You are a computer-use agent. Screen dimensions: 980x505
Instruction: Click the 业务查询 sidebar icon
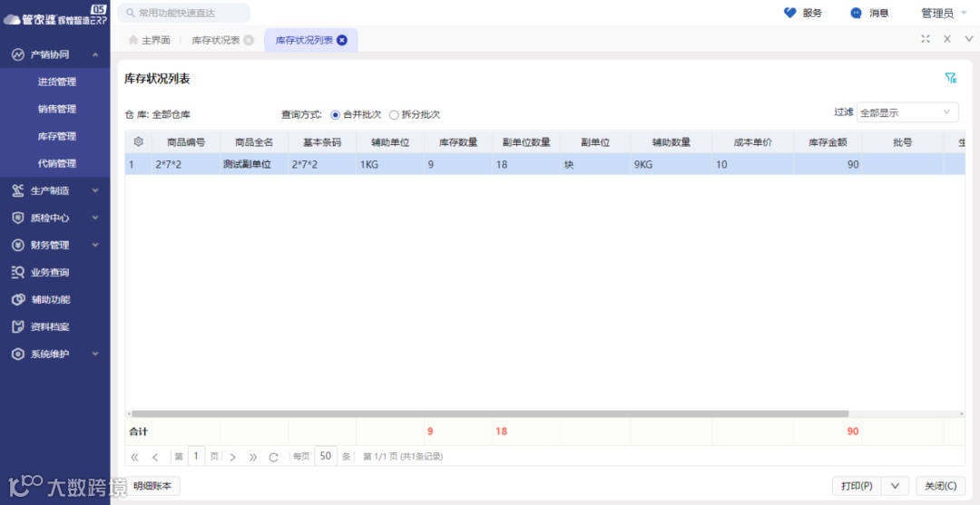point(18,272)
